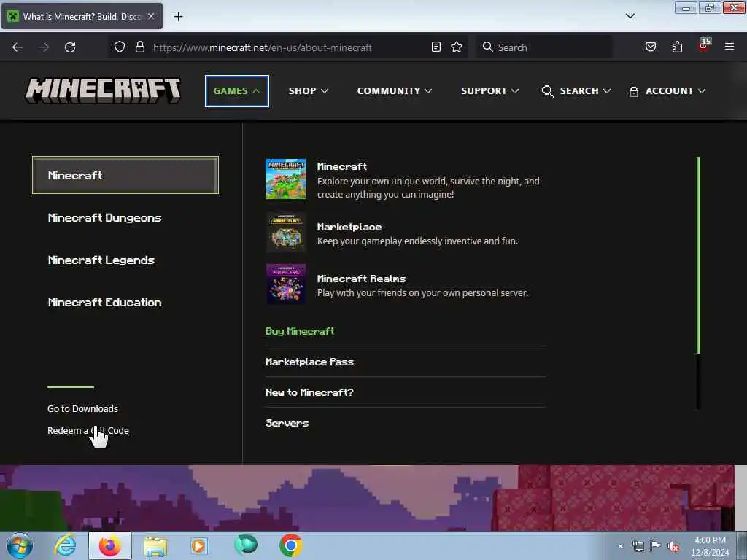Click the green round taskbar app icon
Screen dimensions: 747x560
[x=246, y=545]
